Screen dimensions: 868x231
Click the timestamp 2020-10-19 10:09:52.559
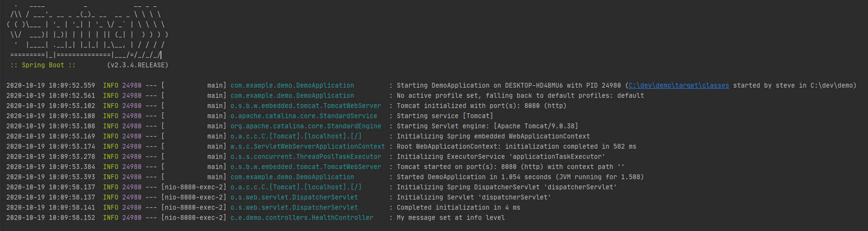(51, 86)
